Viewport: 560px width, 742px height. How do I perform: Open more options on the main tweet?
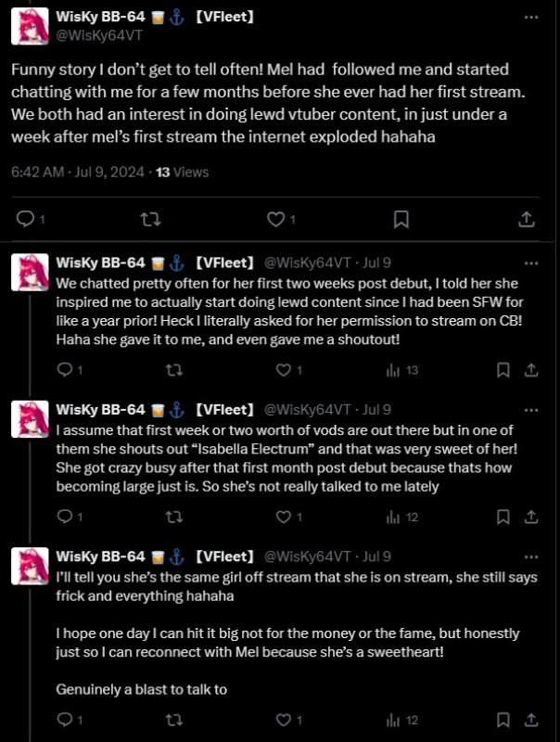(x=531, y=17)
